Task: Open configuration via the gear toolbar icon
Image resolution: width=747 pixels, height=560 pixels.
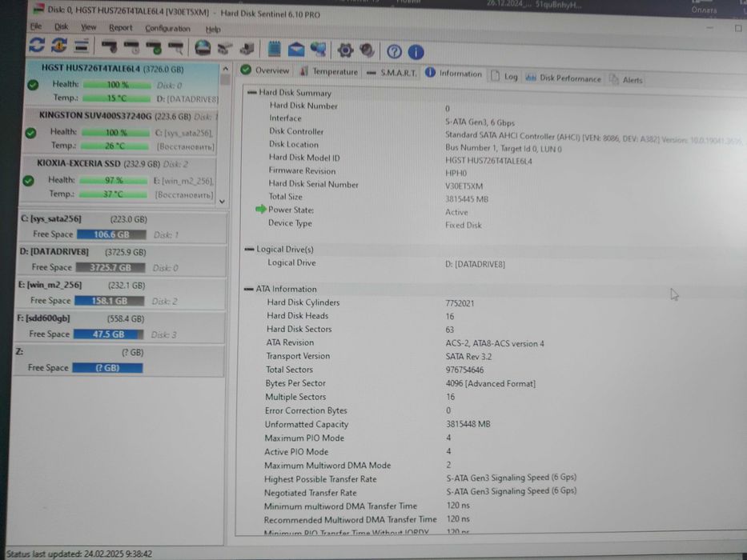Action: tap(345, 50)
